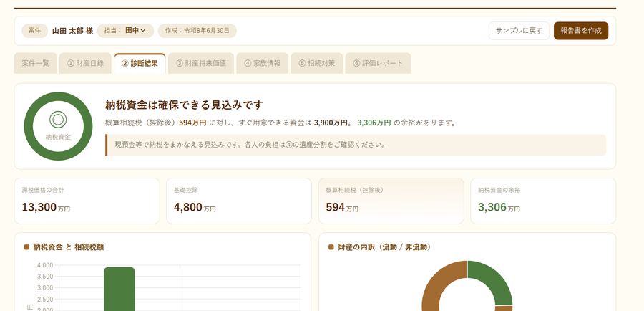Click the brown bullet beside 納税資金 と 相続税額
The width and height of the screenshot is (644, 311).
(x=26, y=247)
